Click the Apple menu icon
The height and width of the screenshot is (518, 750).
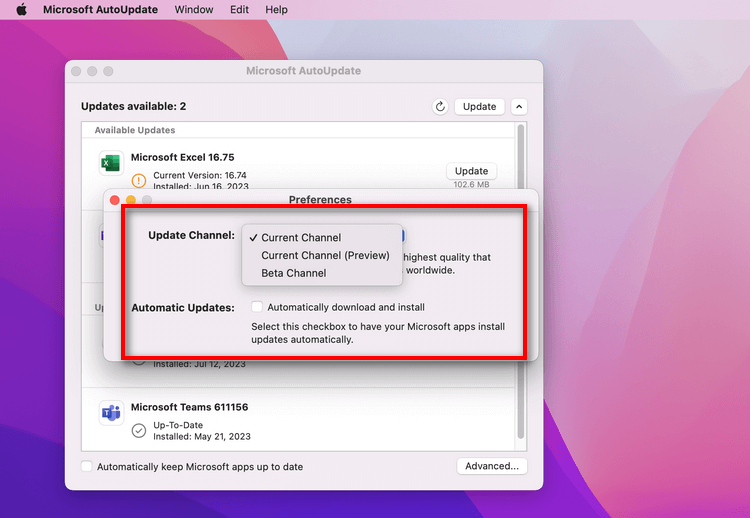pos(21,9)
